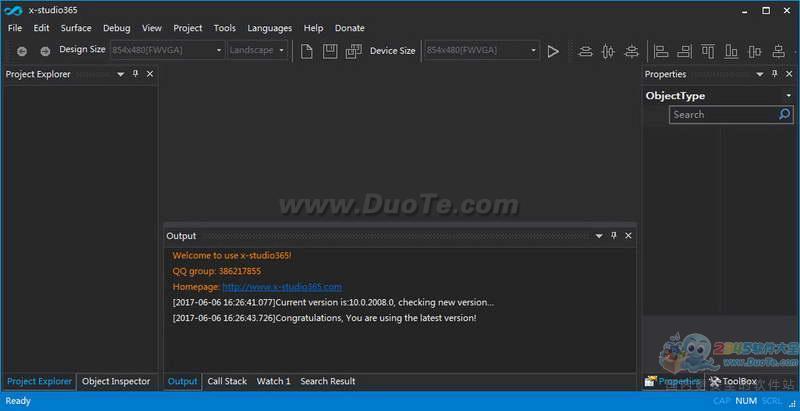Click the back navigation arrow in toolbar
This screenshot has width=800, height=411.
(21, 51)
